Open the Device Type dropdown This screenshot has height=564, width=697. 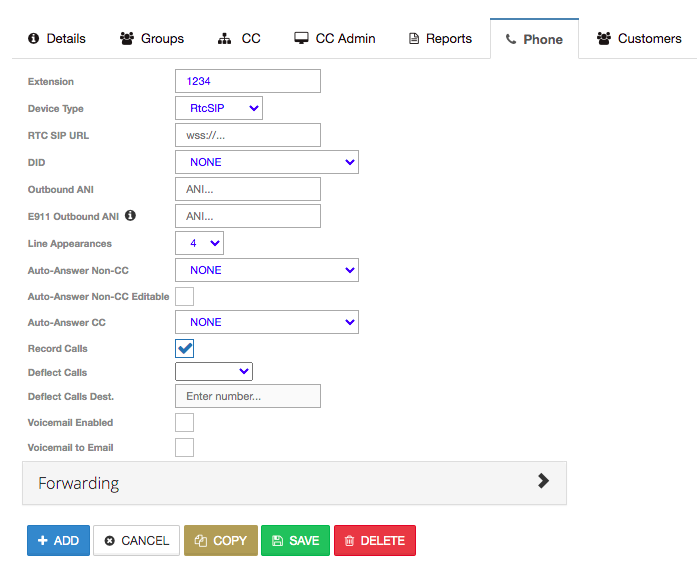219,108
